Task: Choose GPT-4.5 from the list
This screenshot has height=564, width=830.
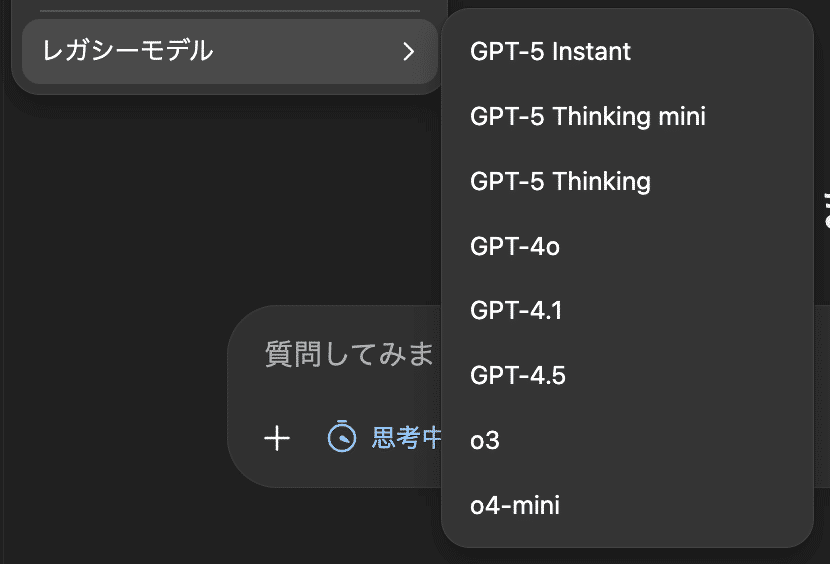Action: pos(517,376)
